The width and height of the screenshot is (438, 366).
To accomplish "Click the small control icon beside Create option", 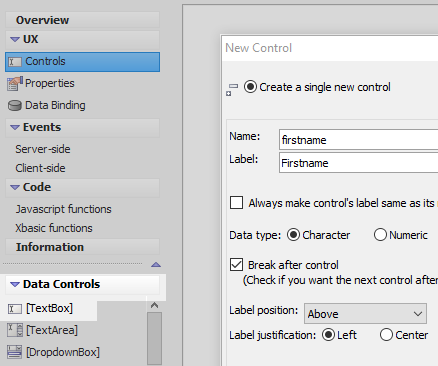I will pyautogui.click(x=232, y=90).
